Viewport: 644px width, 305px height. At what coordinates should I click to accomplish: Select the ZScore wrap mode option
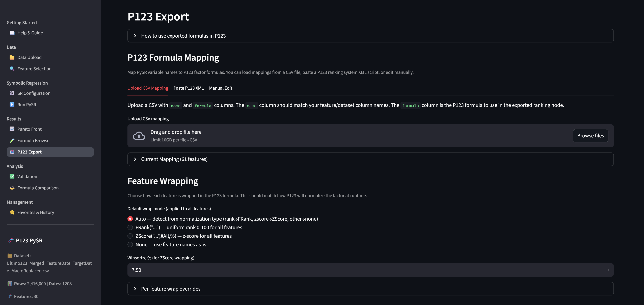pyautogui.click(x=130, y=236)
